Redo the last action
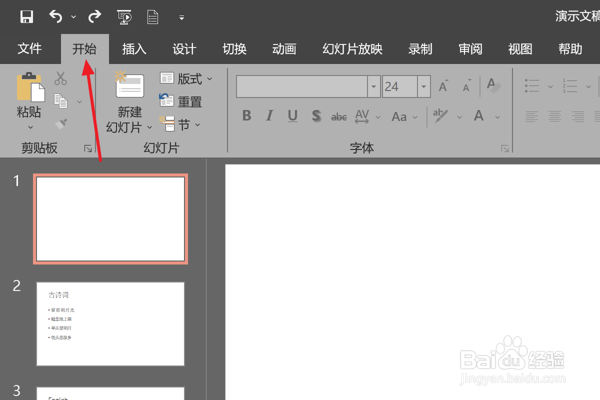 [x=95, y=17]
